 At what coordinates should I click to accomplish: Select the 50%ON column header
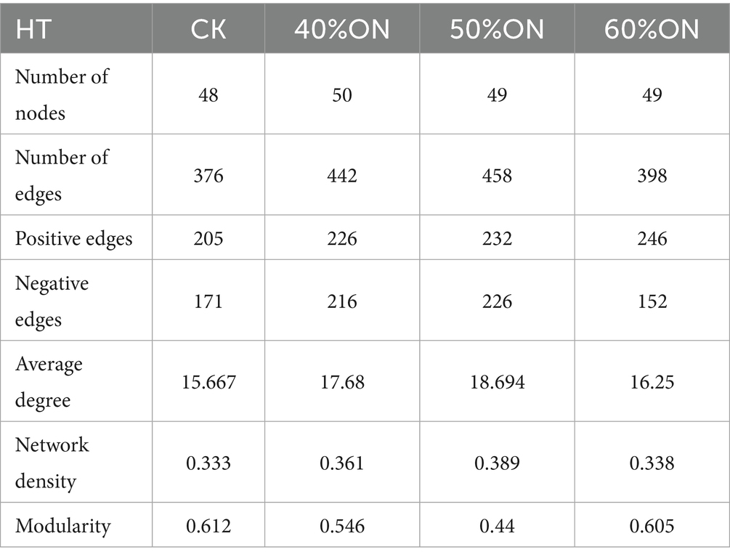(497, 28)
